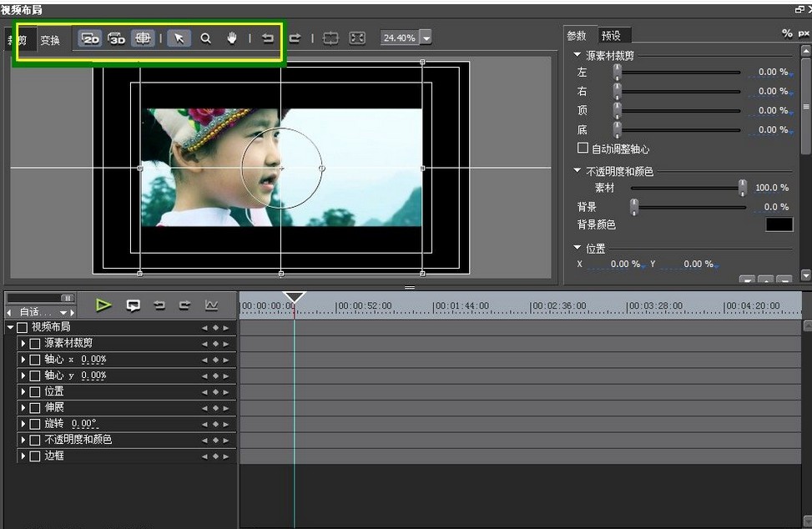Switch to 3D layout mode
This screenshot has height=529, width=812.
tap(116, 38)
